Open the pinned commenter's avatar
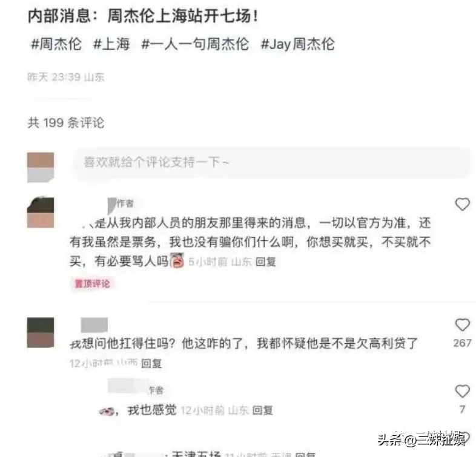 click(x=41, y=212)
